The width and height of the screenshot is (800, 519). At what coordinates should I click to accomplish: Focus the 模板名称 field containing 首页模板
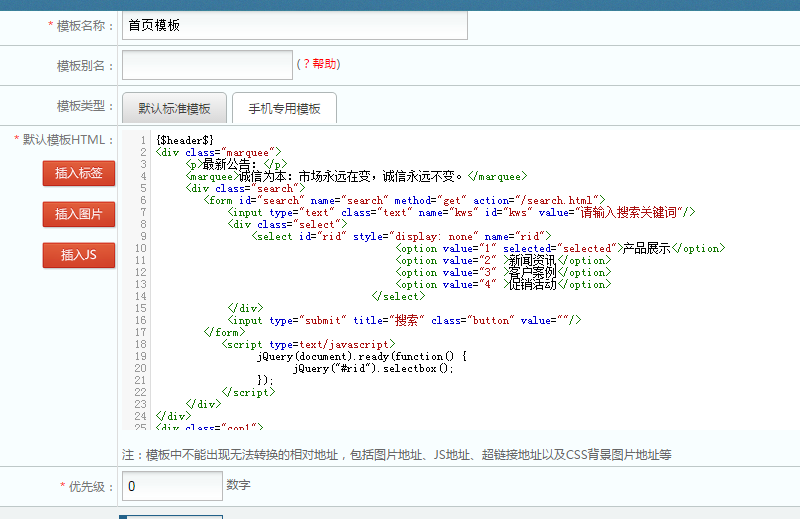[x=294, y=25]
